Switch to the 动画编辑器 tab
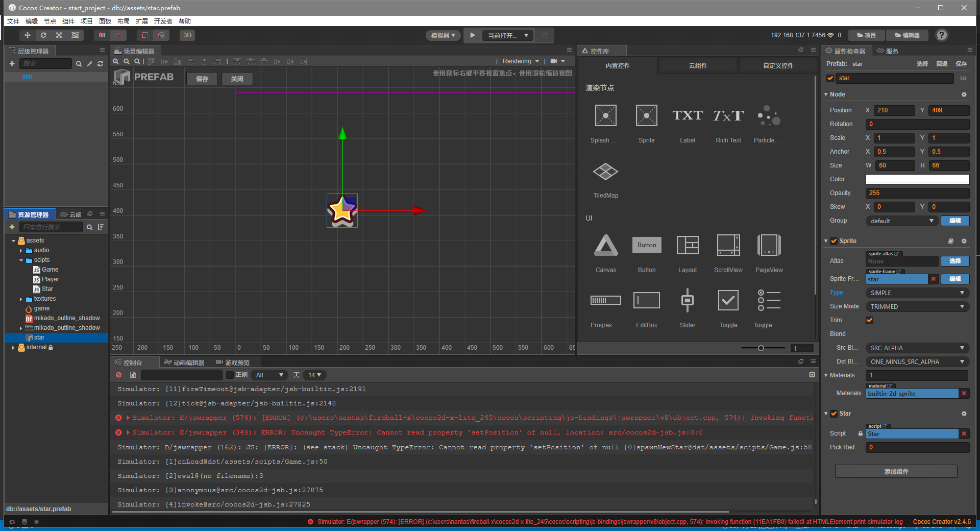The image size is (980, 531). 184,363
